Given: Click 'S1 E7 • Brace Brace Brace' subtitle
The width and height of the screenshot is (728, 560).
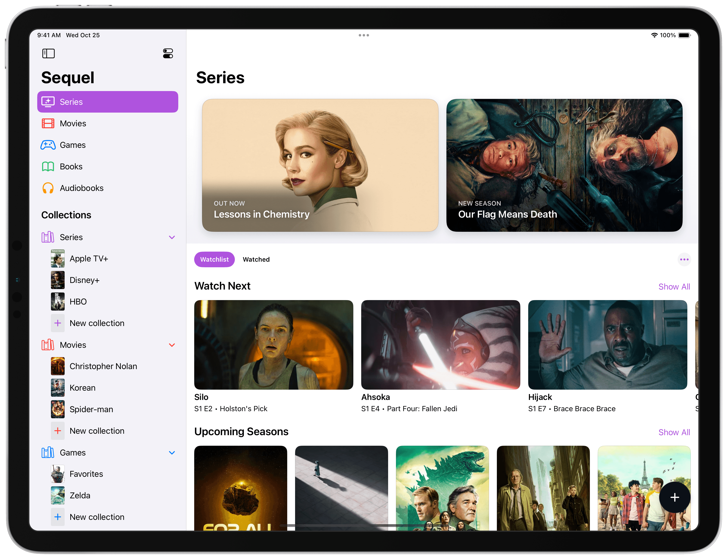Looking at the screenshot, I should [572, 409].
